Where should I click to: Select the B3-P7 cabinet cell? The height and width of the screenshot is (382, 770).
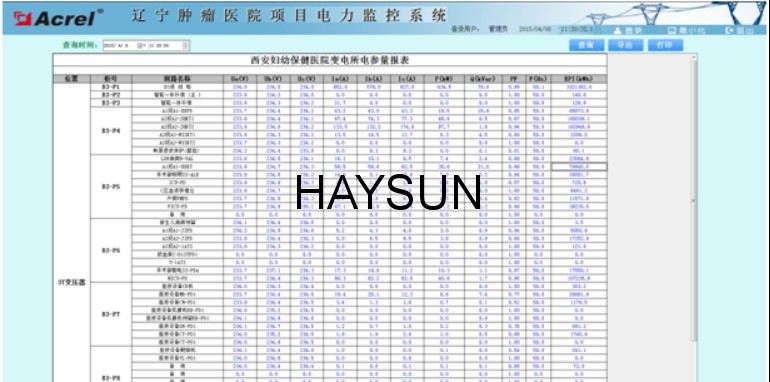111,314
